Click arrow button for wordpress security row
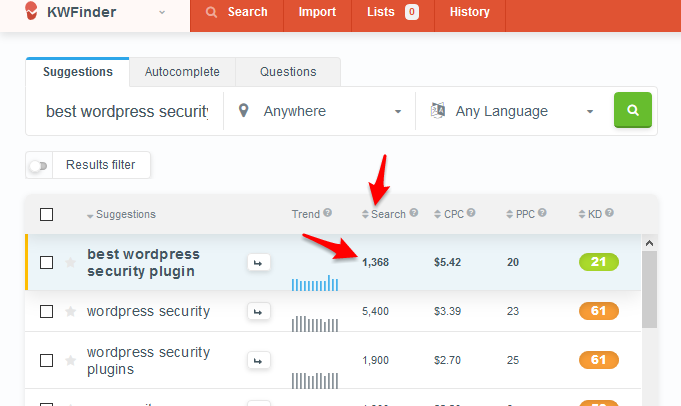Screen dimensions: 681x406 pyautogui.click(x=258, y=312)
